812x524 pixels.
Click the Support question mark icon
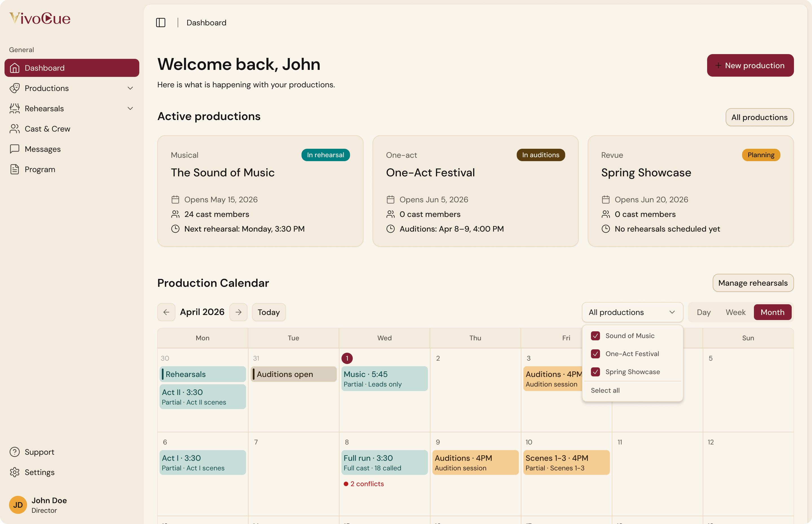coord(15,452)
